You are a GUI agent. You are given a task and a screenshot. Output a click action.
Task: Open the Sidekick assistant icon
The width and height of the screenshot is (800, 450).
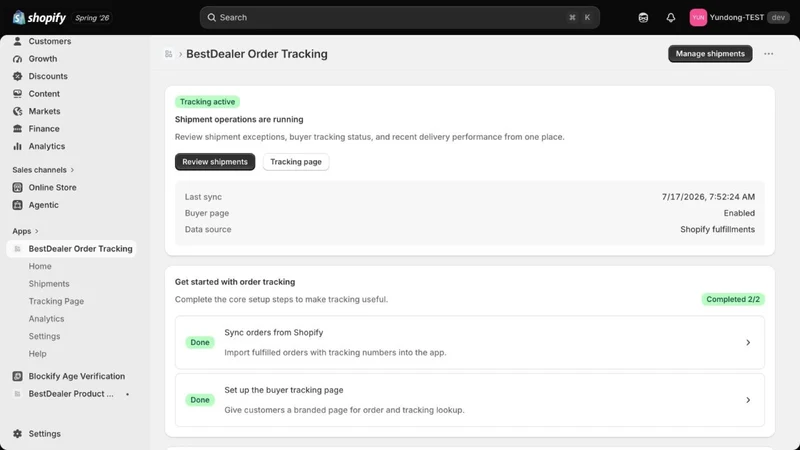pos(643,17)
